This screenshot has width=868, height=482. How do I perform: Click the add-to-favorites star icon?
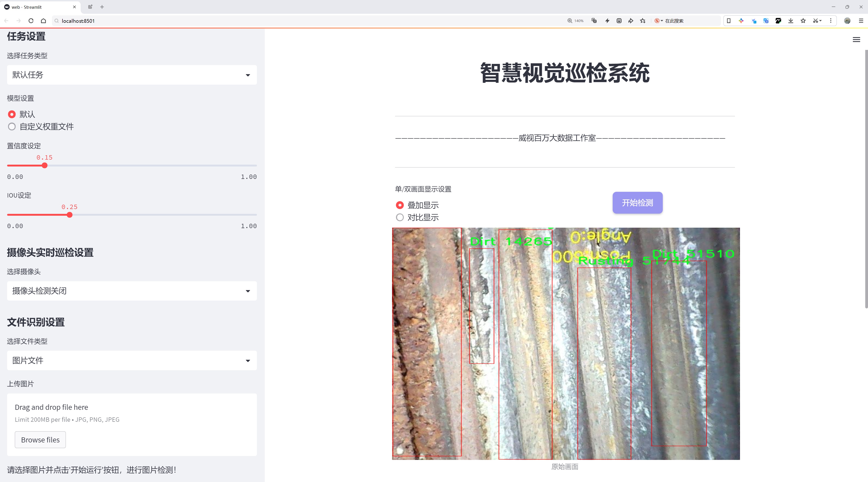click(643, 21)
